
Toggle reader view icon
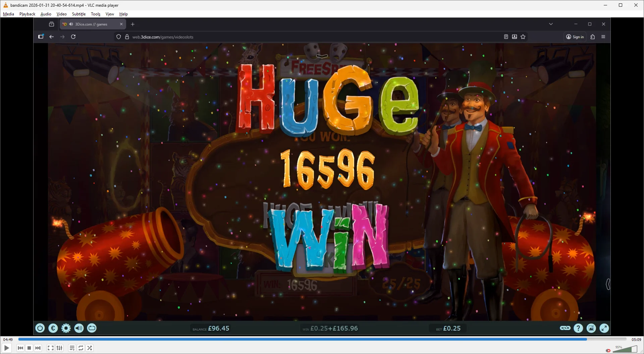[506, 37]
